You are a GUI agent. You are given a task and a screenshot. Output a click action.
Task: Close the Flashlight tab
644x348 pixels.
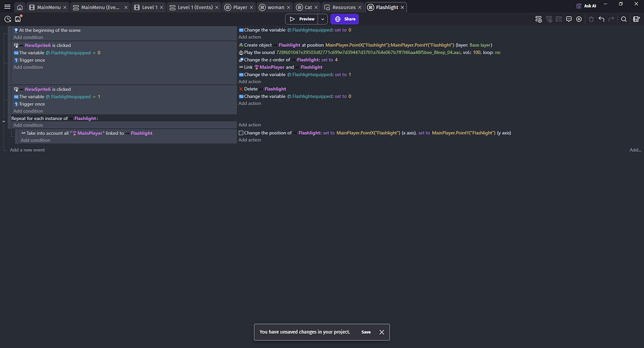pyautogui.click(x=402, y=8)
